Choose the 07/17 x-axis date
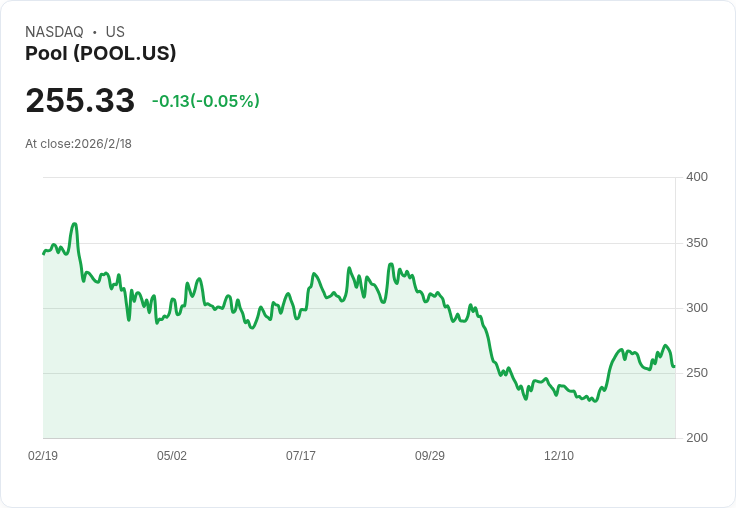Screen dimensions: 736x508 (x=301, y=456)
